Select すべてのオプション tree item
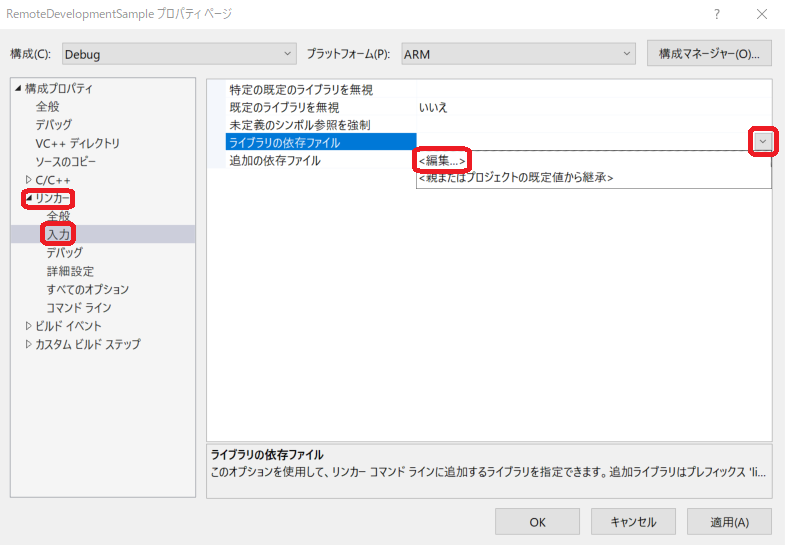 click(88, 289)
